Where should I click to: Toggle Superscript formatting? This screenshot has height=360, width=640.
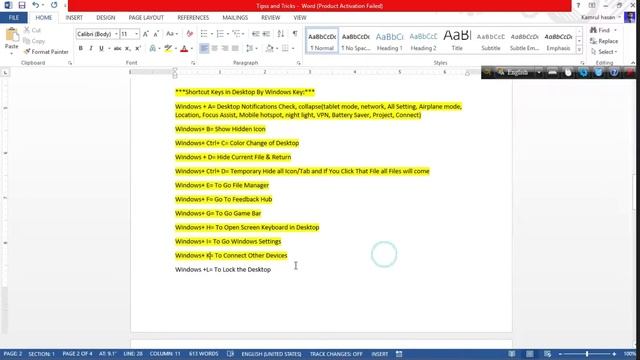click(138, 49)
